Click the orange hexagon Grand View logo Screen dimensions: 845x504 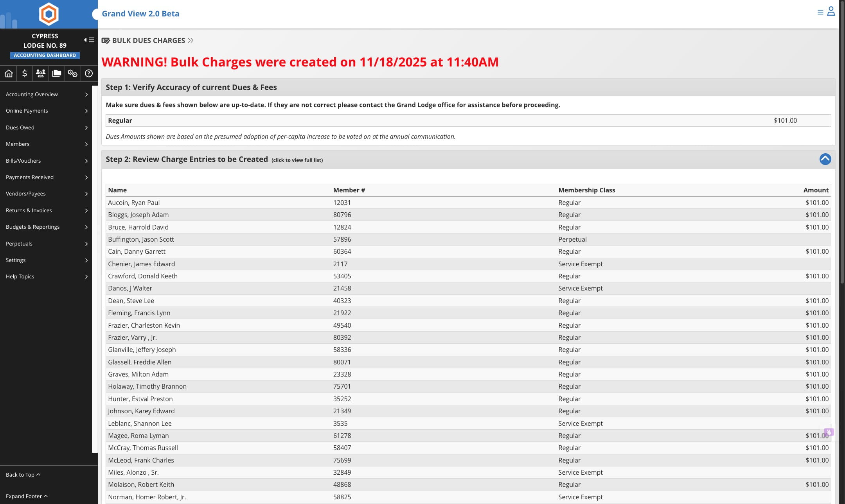coord(49,14)
